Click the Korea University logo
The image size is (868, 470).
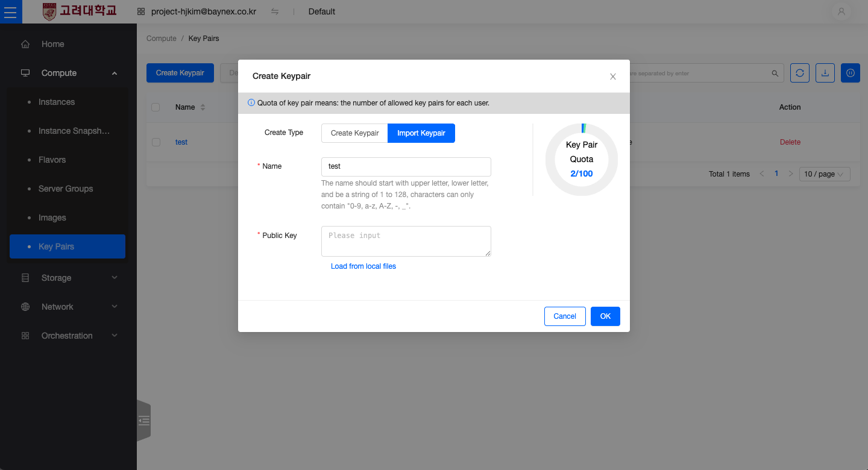pos(80,11)
